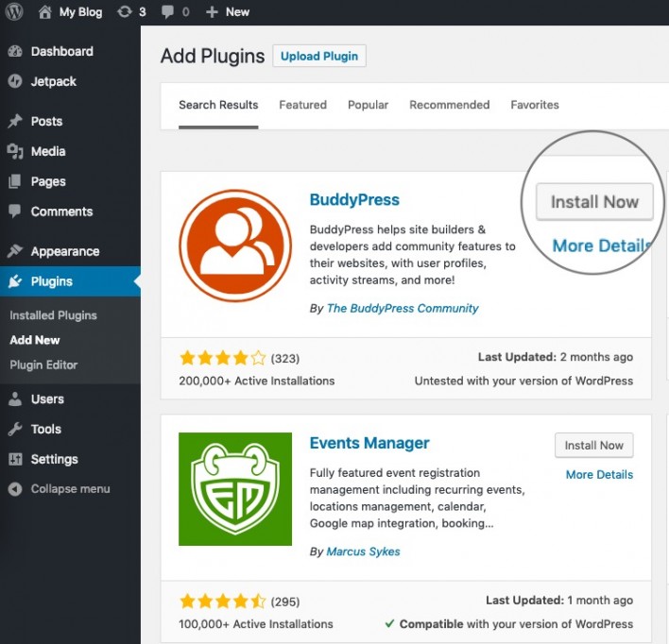Open More Details for Events Manager
This screenshot has width=669, height=644.
point(599,475)
